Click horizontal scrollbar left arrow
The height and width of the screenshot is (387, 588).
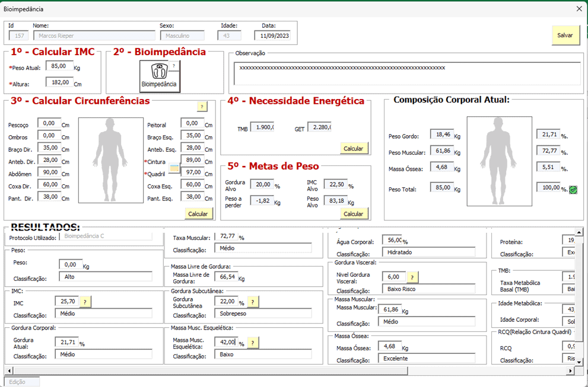click(x=9, y=371)
